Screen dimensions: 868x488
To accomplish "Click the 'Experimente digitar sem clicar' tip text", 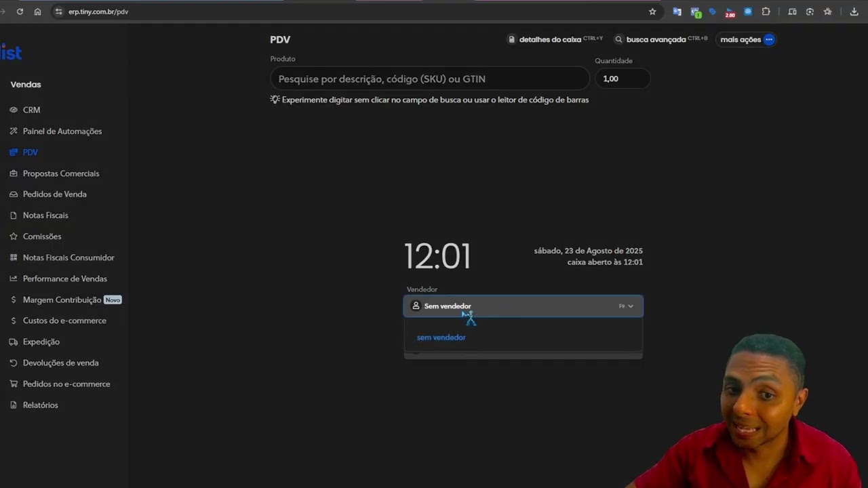I will [435, 100].
